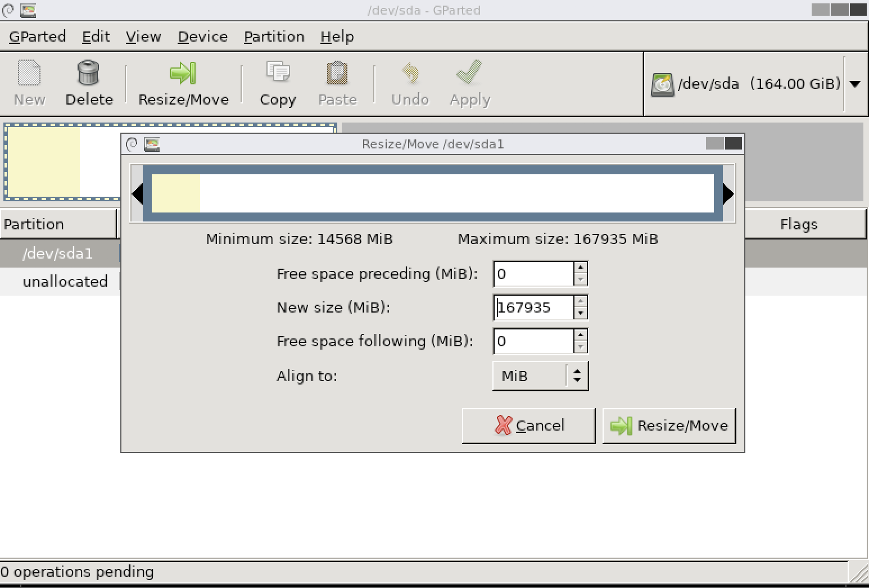The width and height of the screenshot is (869, 588).
Task: Click the Resize/Move toolbar icon
Action: (182, 83)
